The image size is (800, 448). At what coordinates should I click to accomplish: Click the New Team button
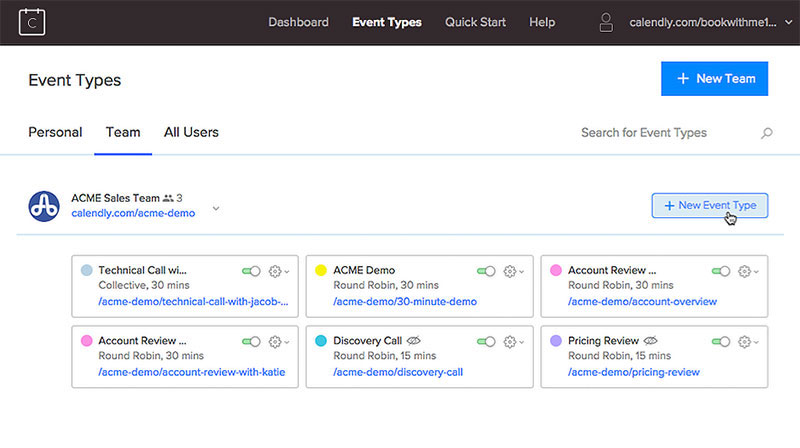tap(714, 78)
